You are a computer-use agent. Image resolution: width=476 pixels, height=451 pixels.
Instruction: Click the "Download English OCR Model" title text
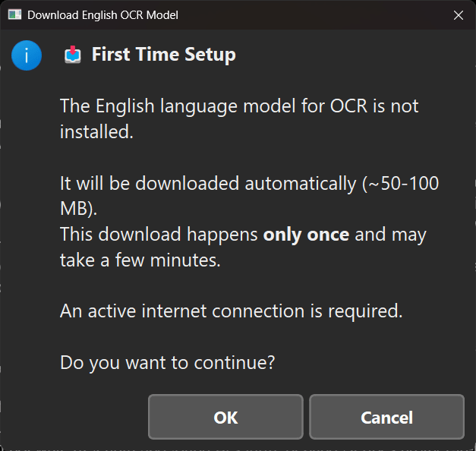click(x=102, y=15)
